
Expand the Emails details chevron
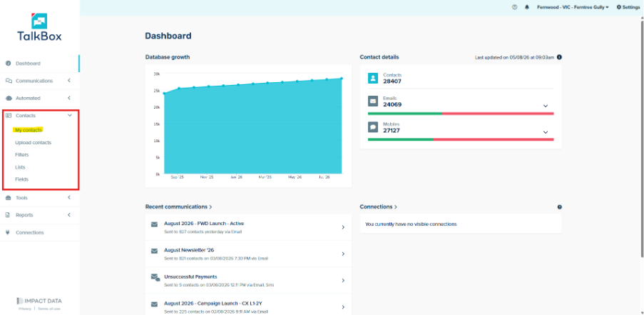(546, 106)
